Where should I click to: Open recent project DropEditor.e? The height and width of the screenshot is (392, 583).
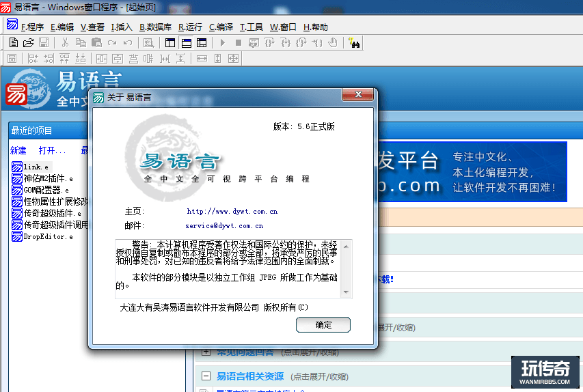(x=42, y=236)
